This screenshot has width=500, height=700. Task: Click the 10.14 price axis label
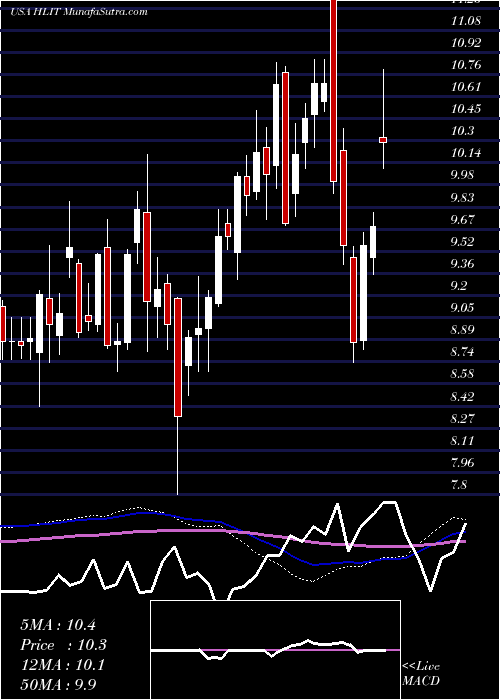466,153
